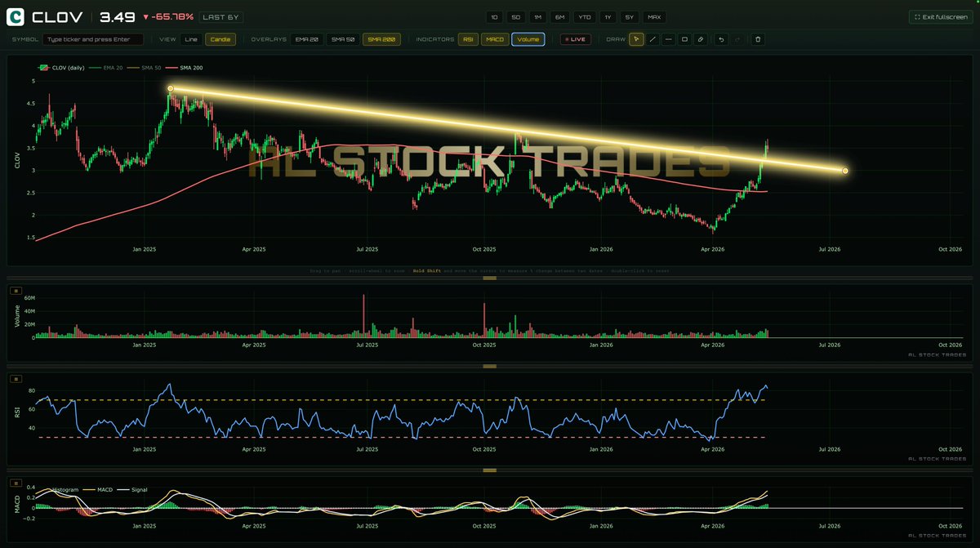This screenshot has height=548, width=980.
Task: Switch chart view to Line
Action: 191,38
